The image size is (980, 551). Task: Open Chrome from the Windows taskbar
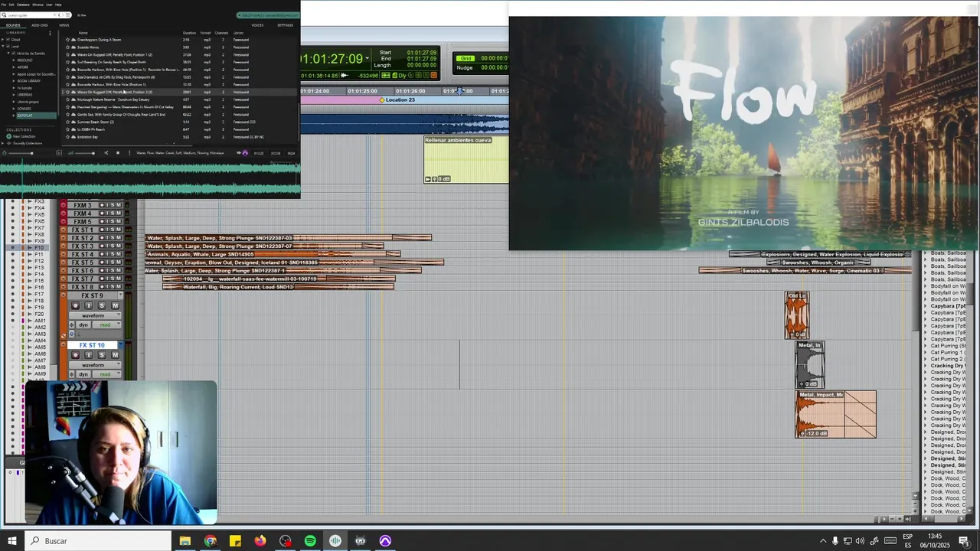211,541
